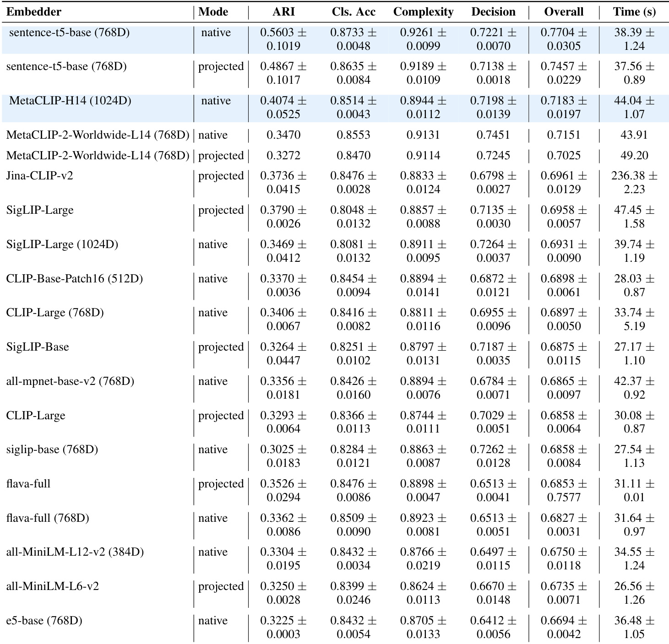Click the 0.7704 ± 0.0305 Overall score
This screenshot has width=669, height=644.
tap(564, 39)
